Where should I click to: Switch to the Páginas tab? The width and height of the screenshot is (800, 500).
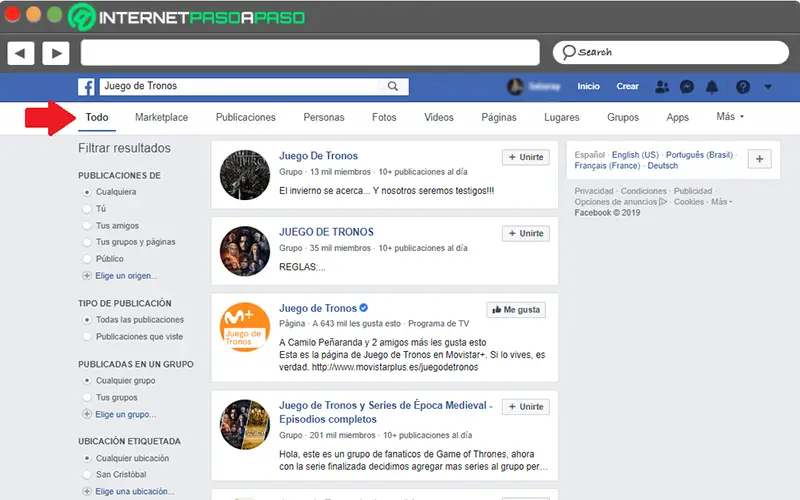pos(499,117)
